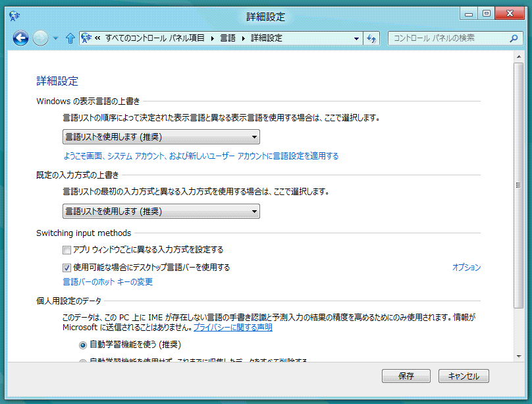Click the キャンセル button
The height and width of the screenshot is (404, 532).
pyautogui.click(x=464, y=376)
